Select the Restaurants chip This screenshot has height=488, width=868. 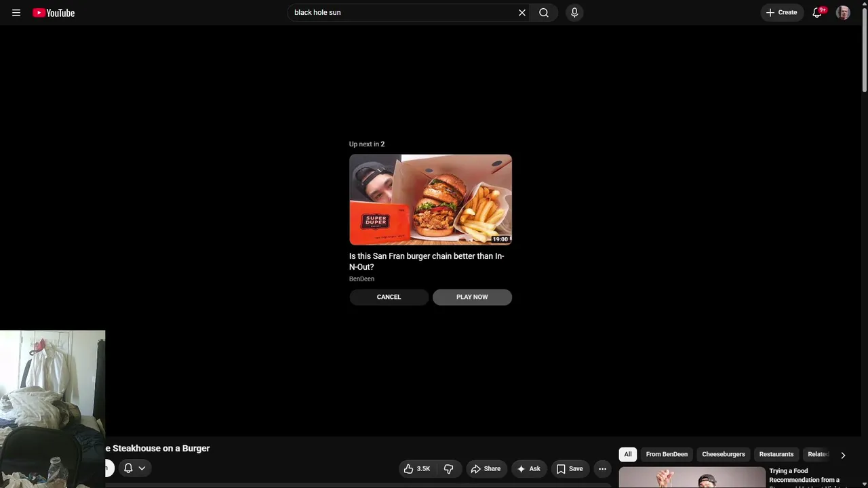pos(776,454)
